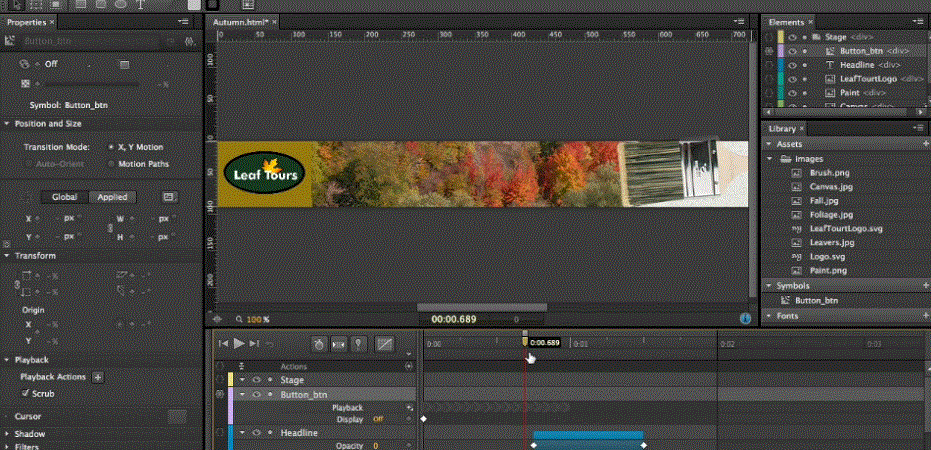Click the 100% zoom value below stage
This screenshot has width=931, height=450.
click(258, 319)
